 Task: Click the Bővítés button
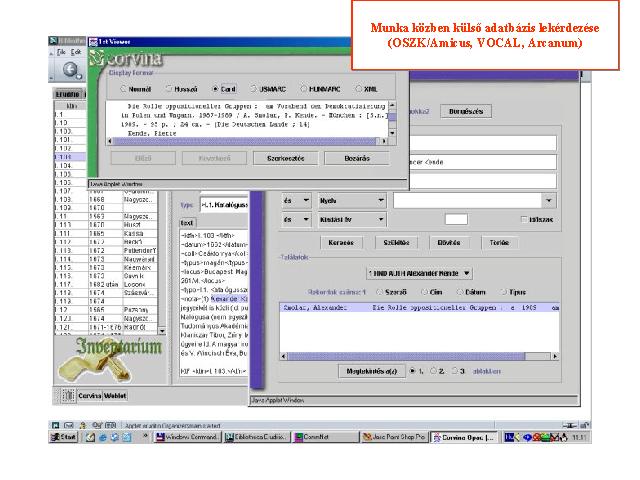tap(449, 242)
